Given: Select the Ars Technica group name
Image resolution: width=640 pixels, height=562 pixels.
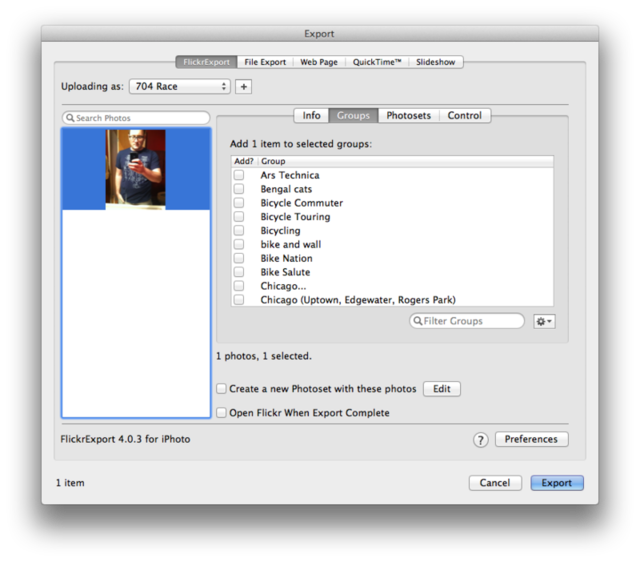Looking at the screenshot, I should [290, 175].
